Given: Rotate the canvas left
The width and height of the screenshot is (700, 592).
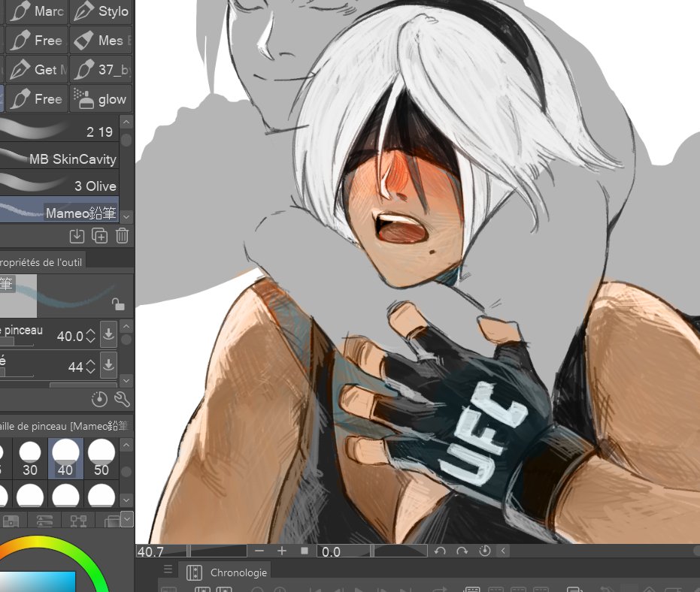Looking at the screenshot, I should (440, 551).
